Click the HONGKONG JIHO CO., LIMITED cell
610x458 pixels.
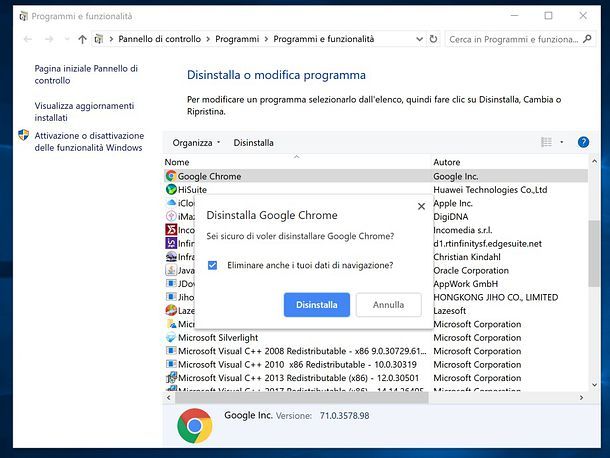tap(496, 297)
